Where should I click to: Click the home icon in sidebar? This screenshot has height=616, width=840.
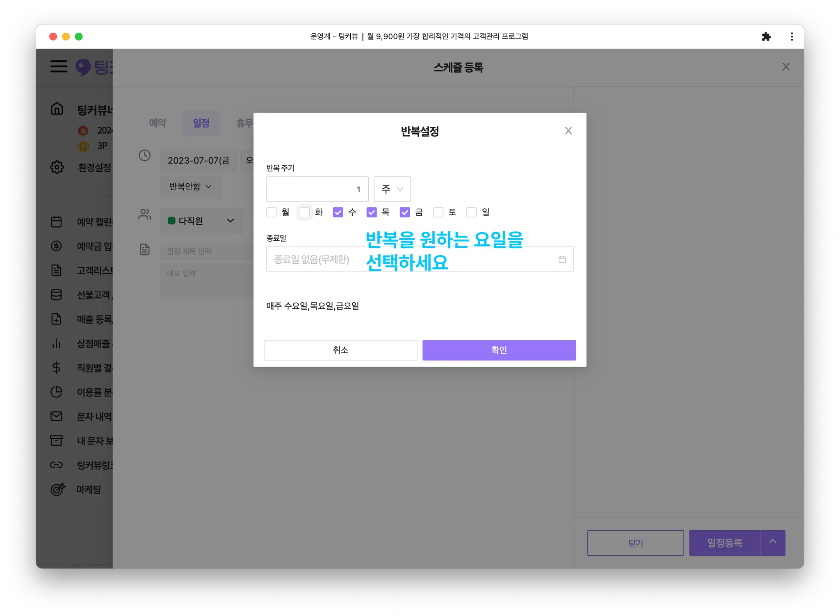(x=57, y=109)
